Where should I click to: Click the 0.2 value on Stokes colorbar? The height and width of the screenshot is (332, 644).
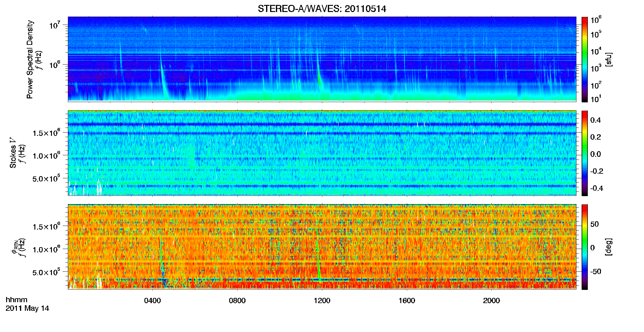click(595, 137)
